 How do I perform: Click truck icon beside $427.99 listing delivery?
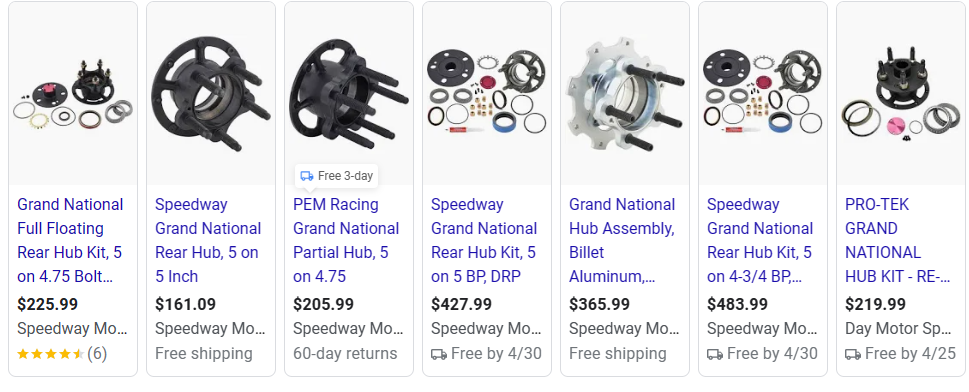point(439,354)
